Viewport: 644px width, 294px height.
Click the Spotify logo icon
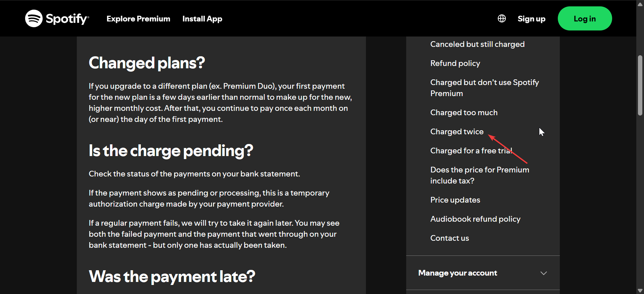34,18
